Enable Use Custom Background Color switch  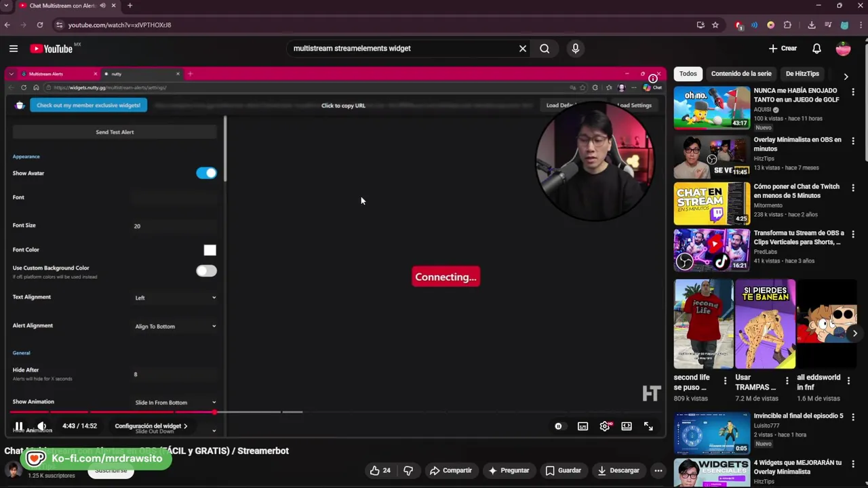tap(206, 270)
